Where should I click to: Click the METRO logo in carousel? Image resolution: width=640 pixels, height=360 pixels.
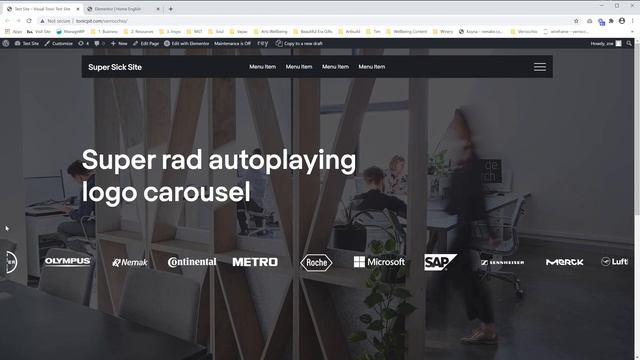[255, 262]
